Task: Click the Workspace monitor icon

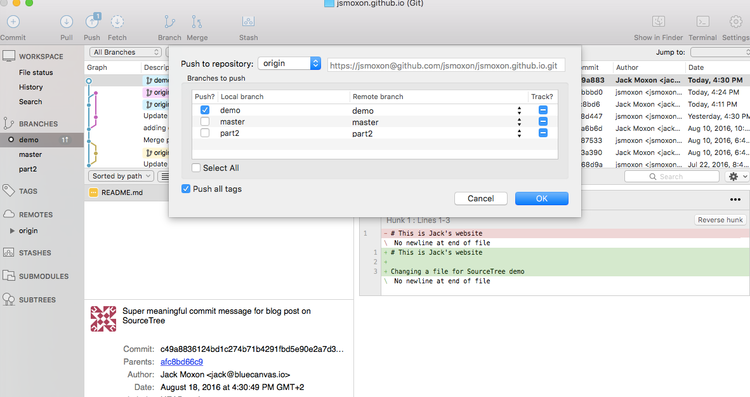Action: point(9,56)
